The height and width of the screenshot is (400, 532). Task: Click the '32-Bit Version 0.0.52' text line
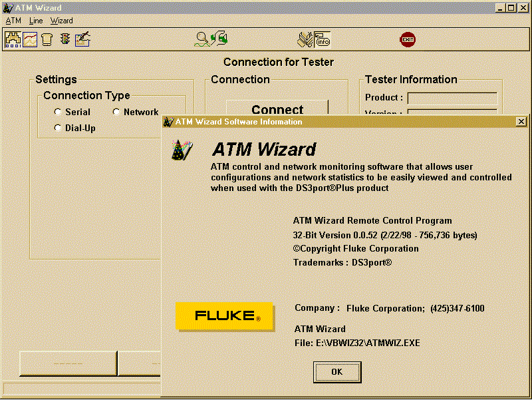tap(385, 236)
